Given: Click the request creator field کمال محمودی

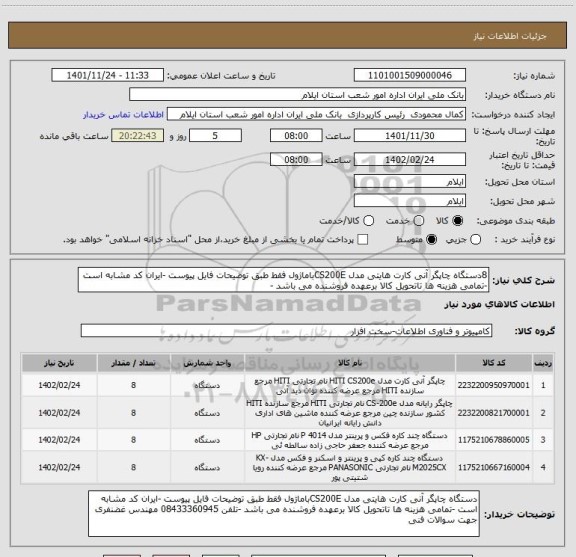Looking at the screenshot, I should pyautogui.click(x=316, y=114).
